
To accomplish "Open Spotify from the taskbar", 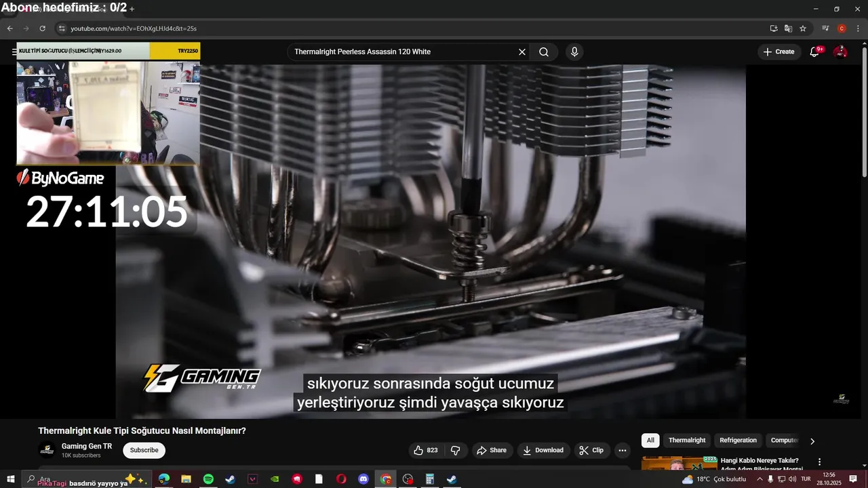I will click(x=208, y=479).
